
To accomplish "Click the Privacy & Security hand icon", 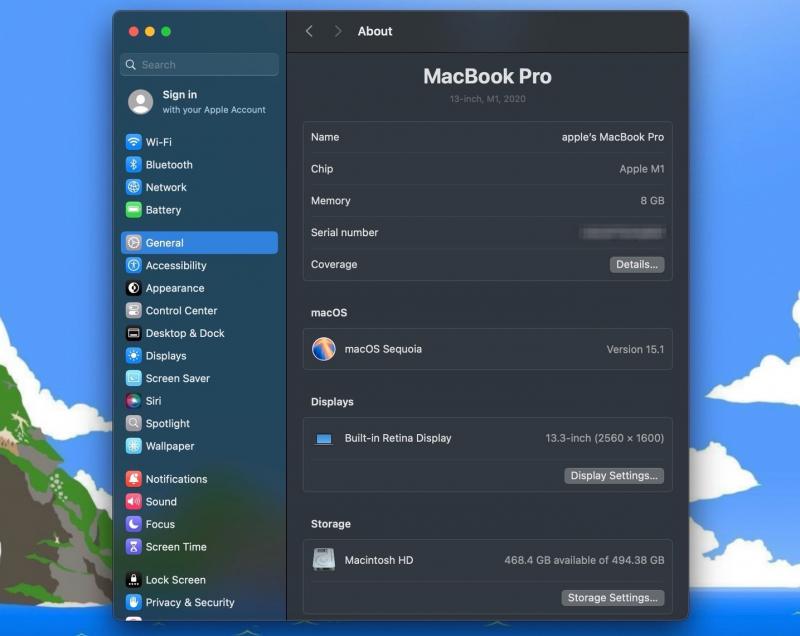I will point(134,602).
